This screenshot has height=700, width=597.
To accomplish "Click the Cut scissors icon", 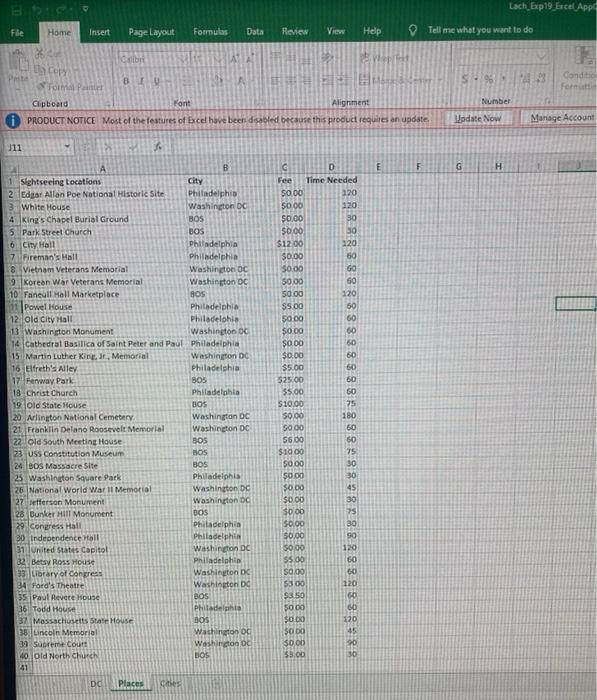I will pos(40,54).
